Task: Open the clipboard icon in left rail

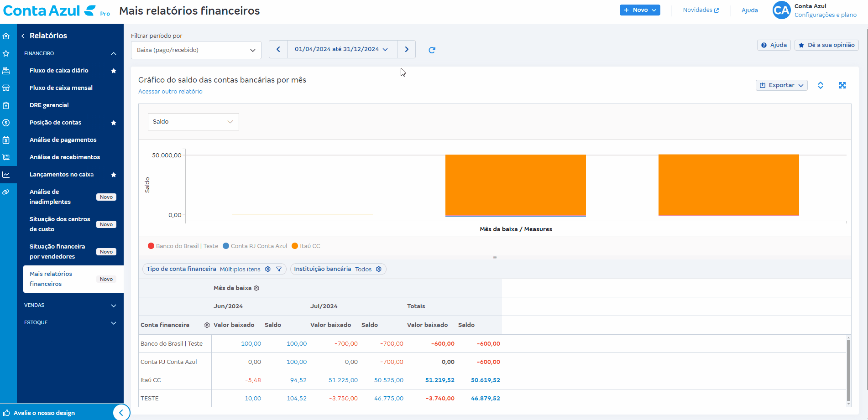Action: 6,105
